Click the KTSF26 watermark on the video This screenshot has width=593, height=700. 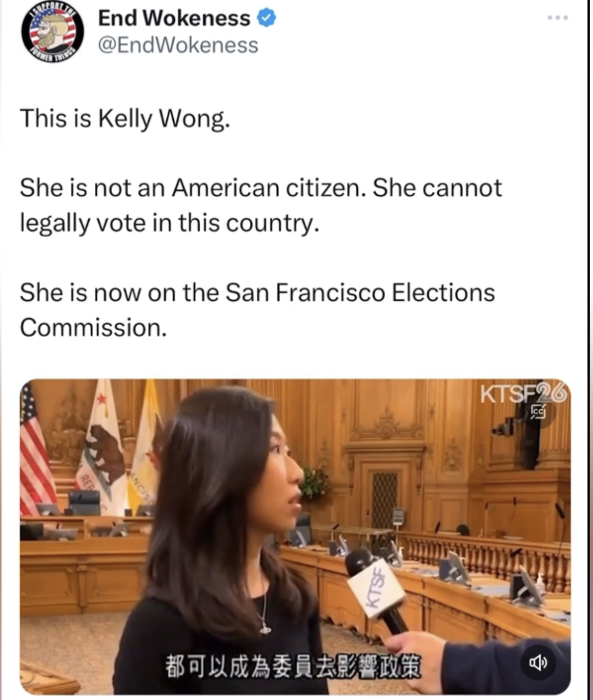tap(524, 394)
